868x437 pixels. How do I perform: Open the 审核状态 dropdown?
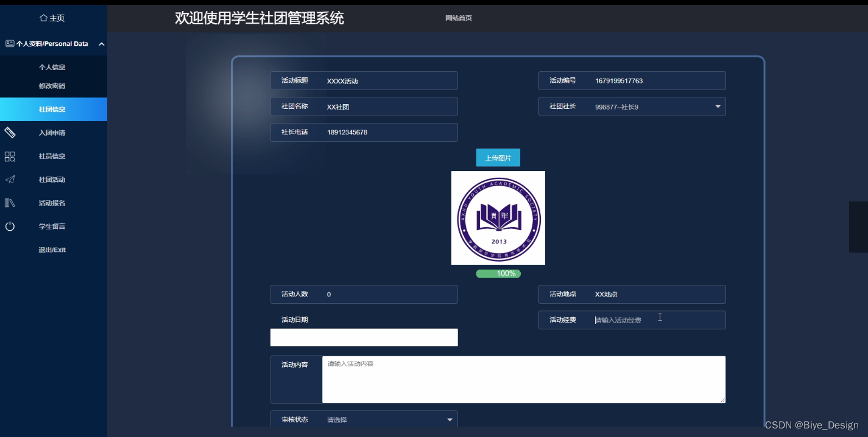(364, 419)
